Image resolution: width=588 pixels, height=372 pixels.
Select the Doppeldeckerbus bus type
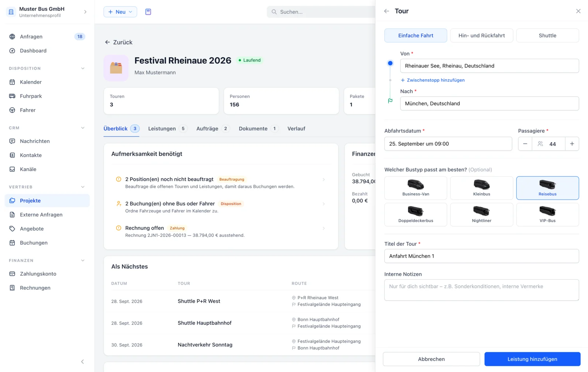click(416, 214)
